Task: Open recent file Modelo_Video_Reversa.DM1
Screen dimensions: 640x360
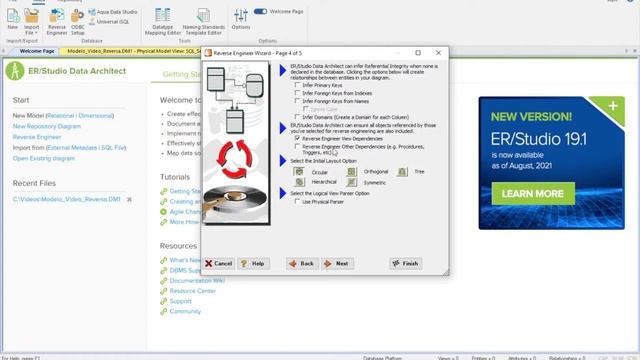Action: 67,199
